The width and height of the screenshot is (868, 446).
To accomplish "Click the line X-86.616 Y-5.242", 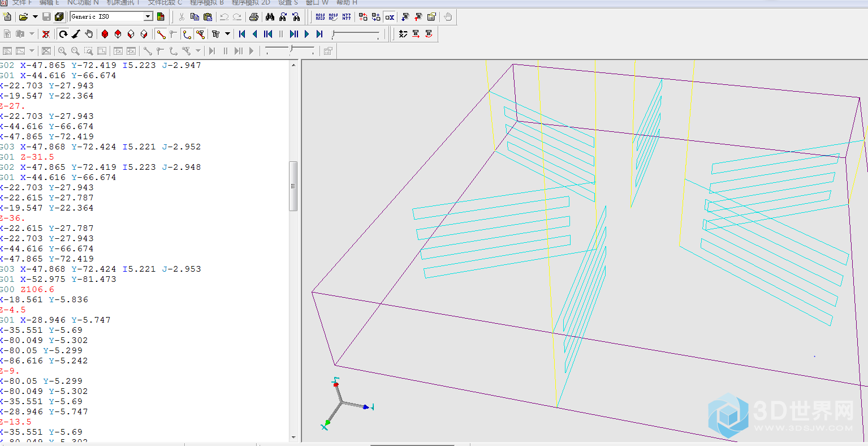I will click(44, 361).
